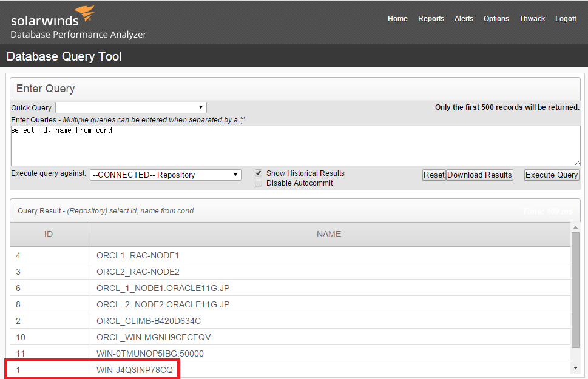
Task: Click the Database Query Tool title
Action: (x=64, y=56)
